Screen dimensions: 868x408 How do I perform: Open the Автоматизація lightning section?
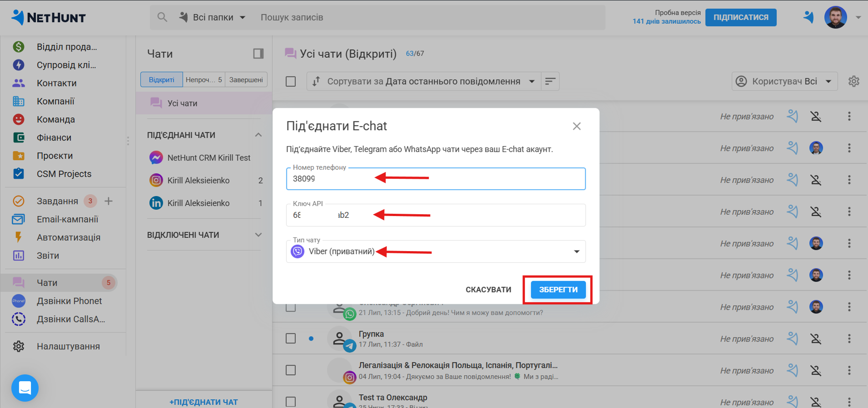click(x=68, y=237)
